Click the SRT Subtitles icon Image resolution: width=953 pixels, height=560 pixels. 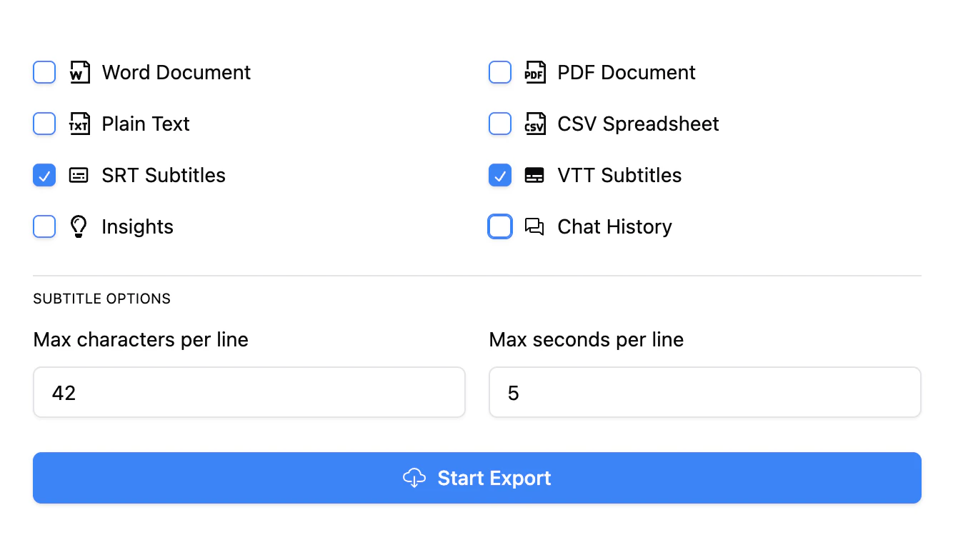coord(79,175)
